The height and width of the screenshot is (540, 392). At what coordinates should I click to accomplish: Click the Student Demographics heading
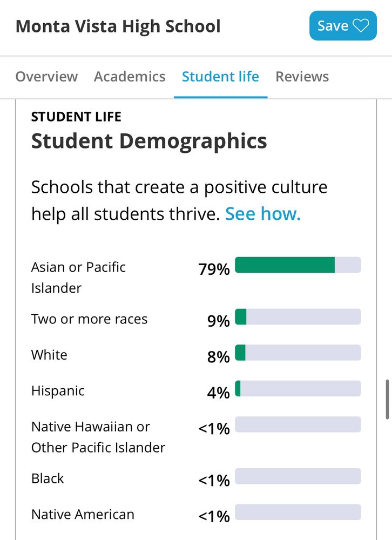tap(149, 141)
